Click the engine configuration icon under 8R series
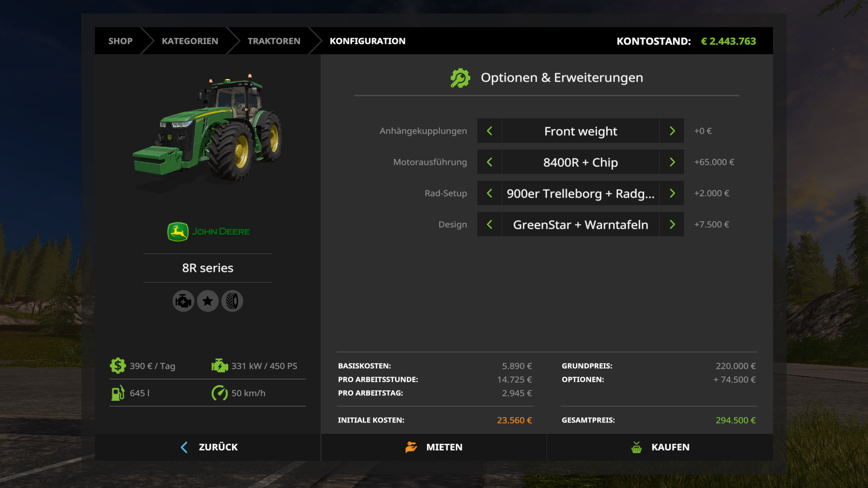This screenshot has height=488, width=868. (183, 301)
